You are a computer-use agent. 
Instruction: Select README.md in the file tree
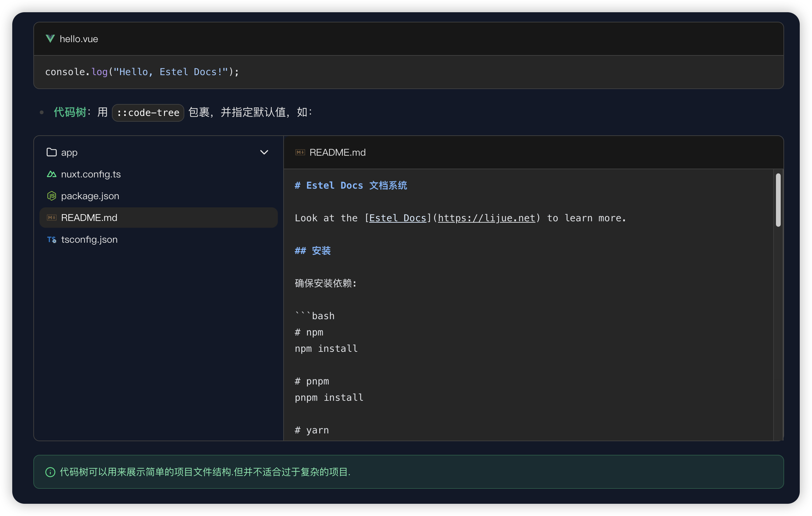89,218
